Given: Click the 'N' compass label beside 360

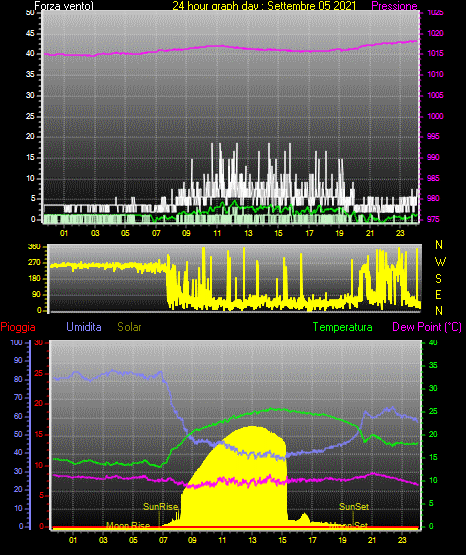Looking at the screenshot, I should 439,245.
